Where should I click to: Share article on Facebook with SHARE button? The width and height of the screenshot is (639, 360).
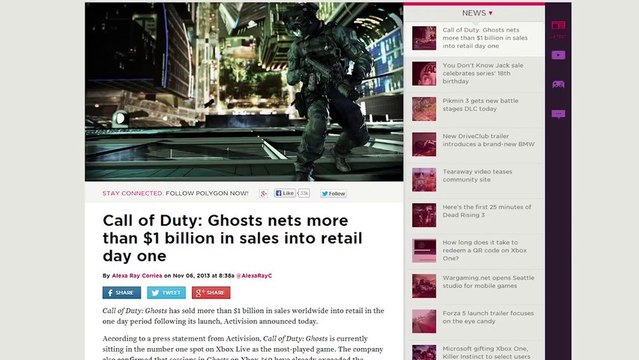(x=121, y=293)
